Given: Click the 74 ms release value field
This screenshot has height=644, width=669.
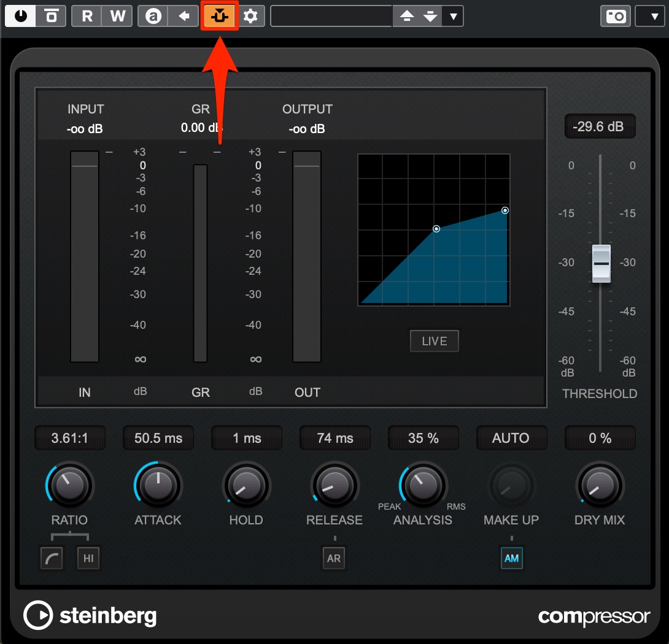Looking at the screenshot, I should point(335,437).
